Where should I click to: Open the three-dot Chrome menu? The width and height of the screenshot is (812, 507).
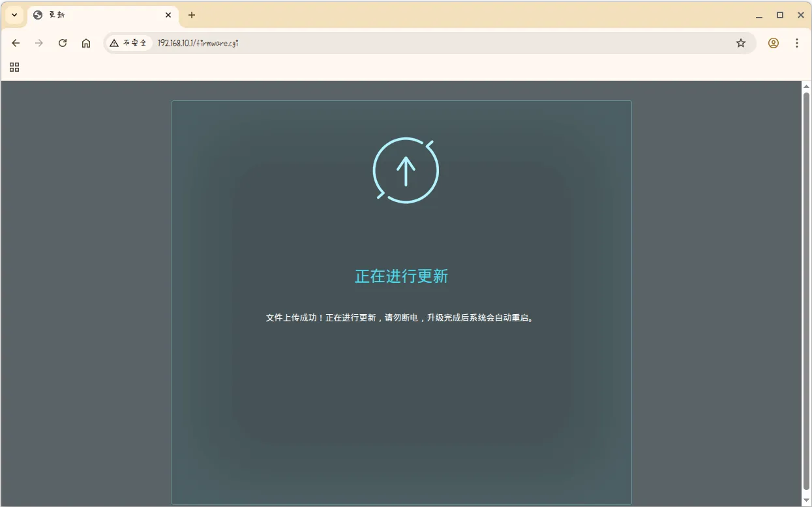click(x=797, y=43)
